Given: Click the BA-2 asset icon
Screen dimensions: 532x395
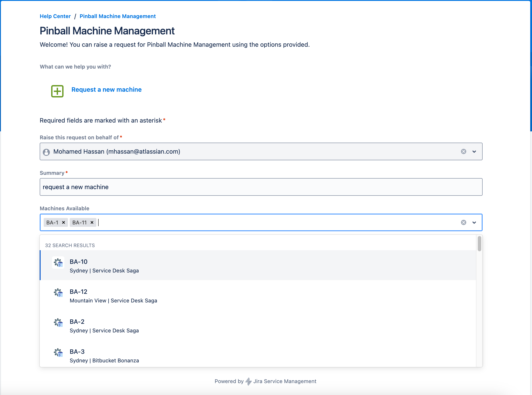Looking at the screenshot, I should click(x=58, y=322).
